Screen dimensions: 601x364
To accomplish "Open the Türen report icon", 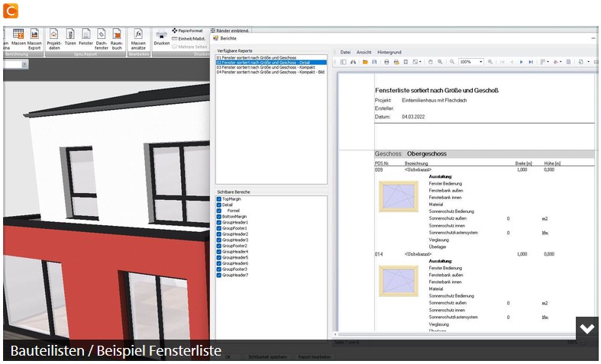I will [x=70, y=34].
